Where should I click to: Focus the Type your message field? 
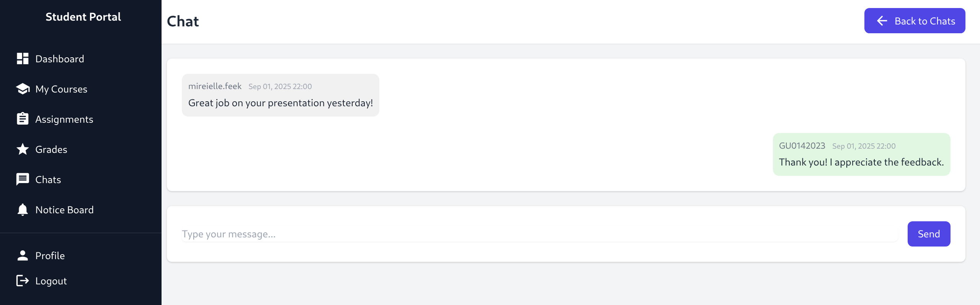pyautogui.click(x=539, y=234)
